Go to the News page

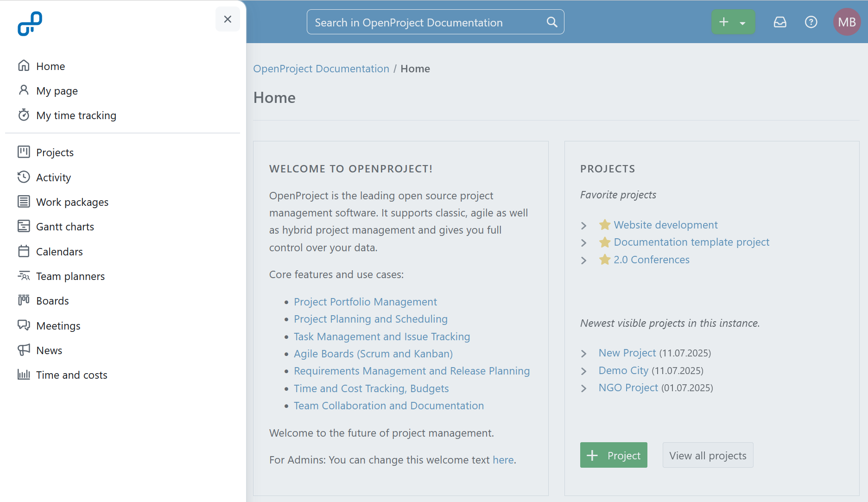(49, 350)
